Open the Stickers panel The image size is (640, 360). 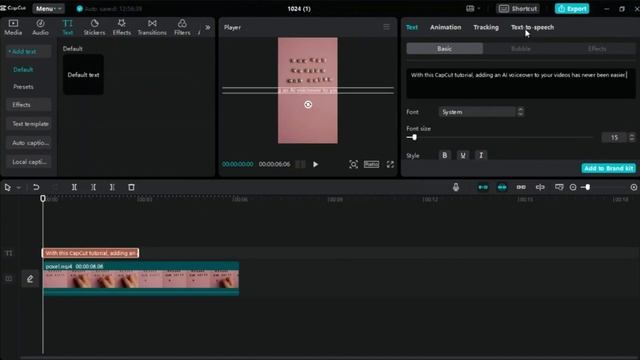point(94,27)
